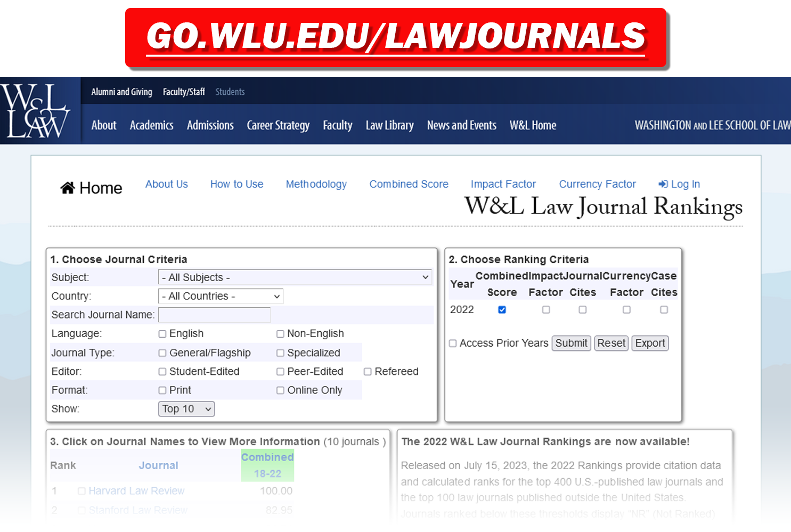Check the English language checkbox
This screenshot has width=791, height=532.
pyautogui.click(x=162, y=334)
